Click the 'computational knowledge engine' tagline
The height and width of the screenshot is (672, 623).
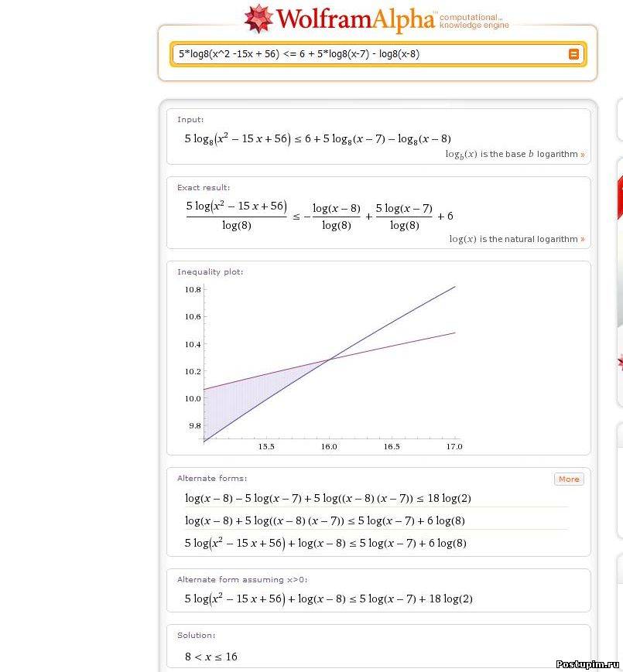pyautogui.click(x=474, y=21)
